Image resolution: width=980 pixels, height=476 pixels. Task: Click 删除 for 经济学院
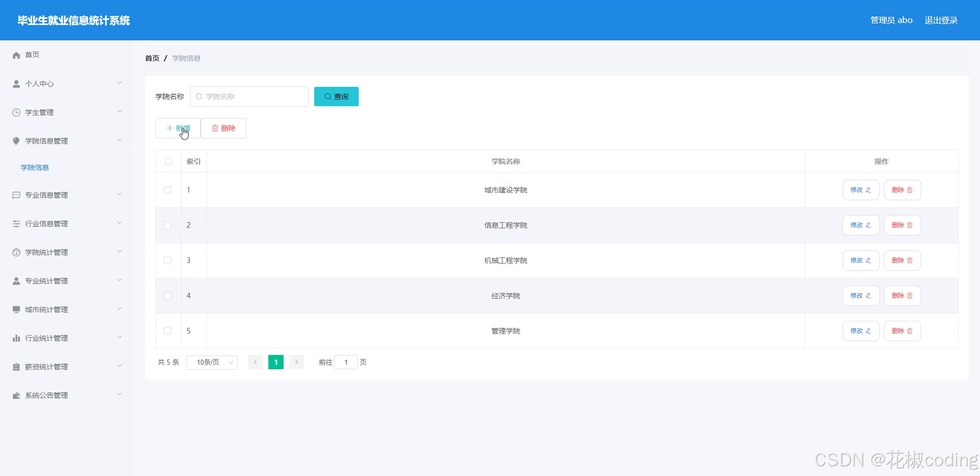point(902,296)
